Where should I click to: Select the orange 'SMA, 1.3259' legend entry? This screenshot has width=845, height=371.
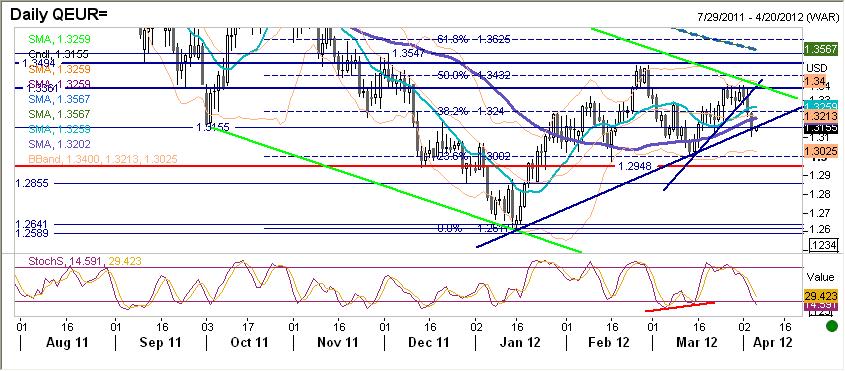(60, 69)
